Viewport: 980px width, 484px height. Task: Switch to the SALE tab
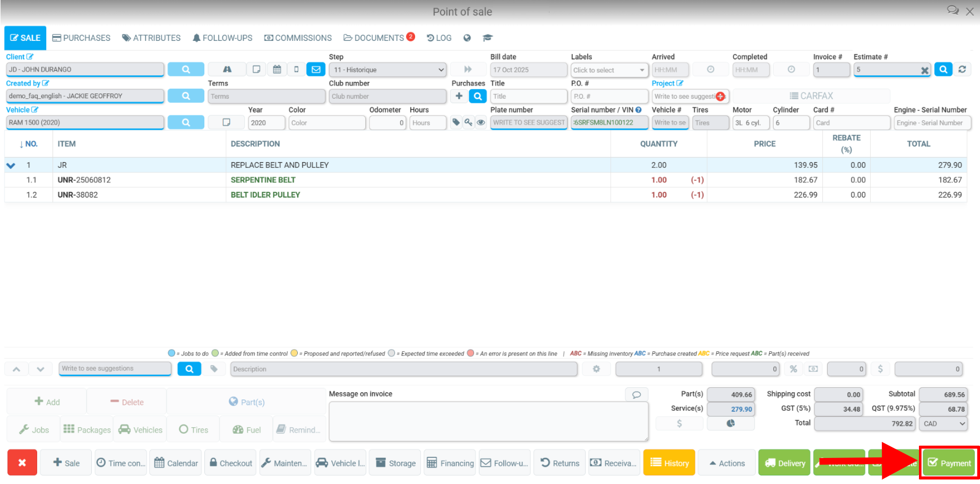click(25, 38)
